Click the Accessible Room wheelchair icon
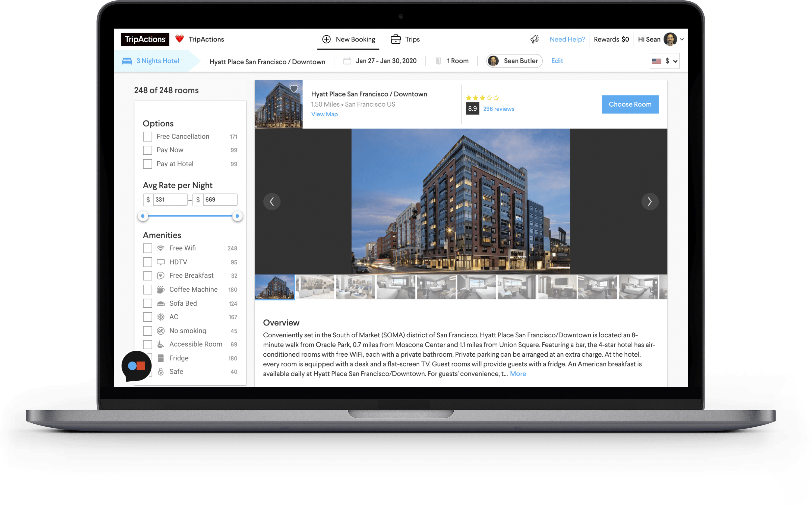The image size is (812, 505). pos(161,345)
